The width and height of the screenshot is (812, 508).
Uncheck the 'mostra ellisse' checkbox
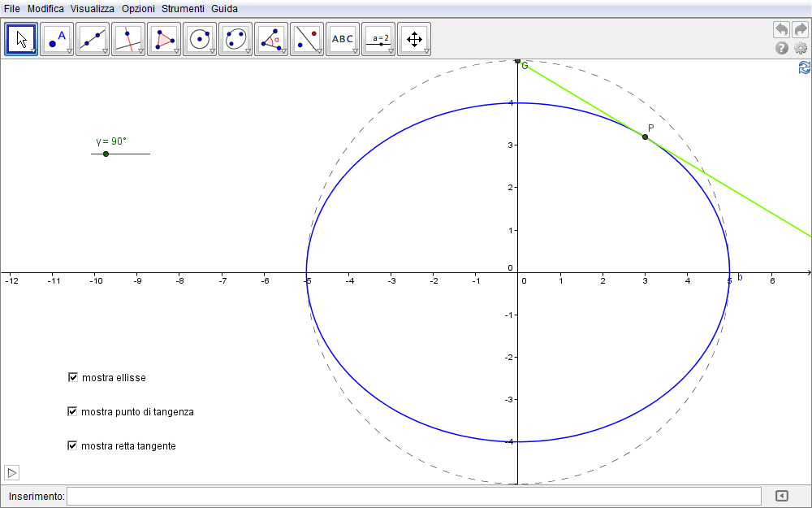[x=73, y=377]
